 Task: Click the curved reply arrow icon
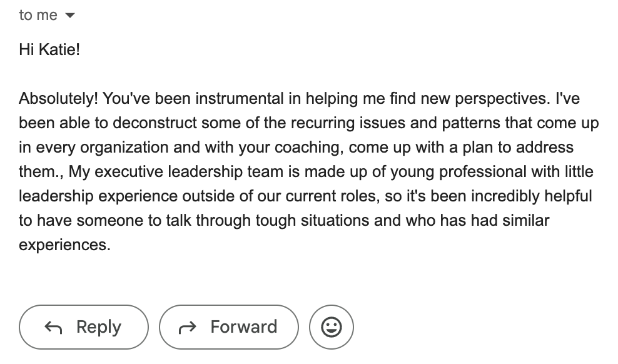[54, 327]
